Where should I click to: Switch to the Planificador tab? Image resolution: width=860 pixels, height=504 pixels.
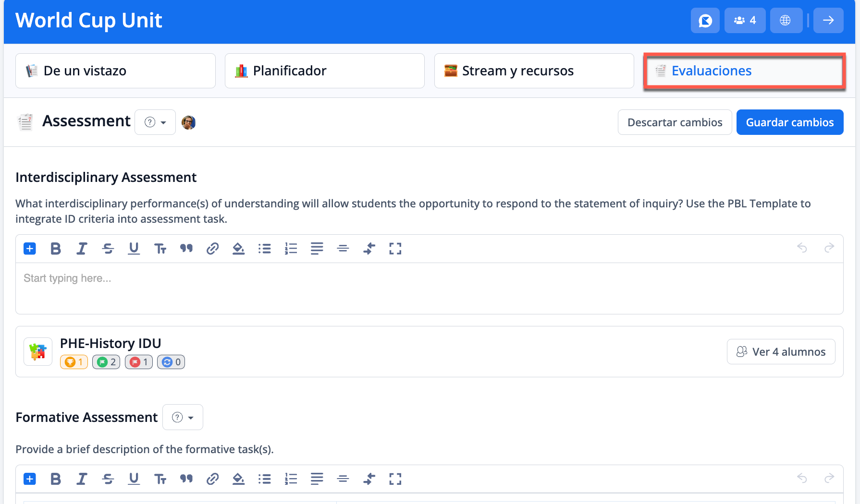[x=324, y=71]
